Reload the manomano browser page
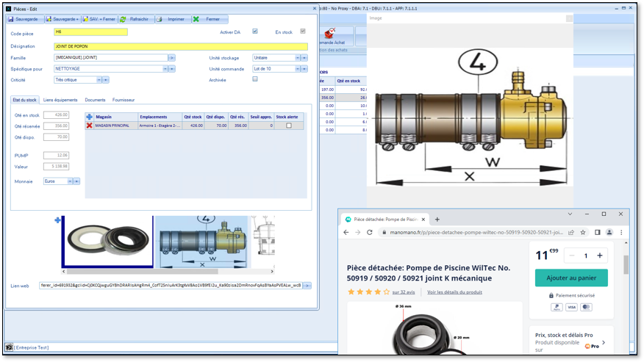Screen dimensions: 644x362 [370, 232]
